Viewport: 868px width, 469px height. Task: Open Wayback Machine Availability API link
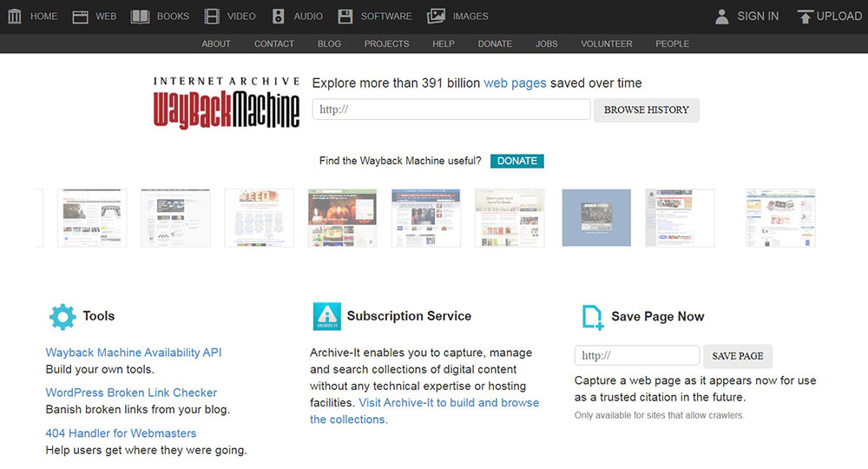[134, 353]
